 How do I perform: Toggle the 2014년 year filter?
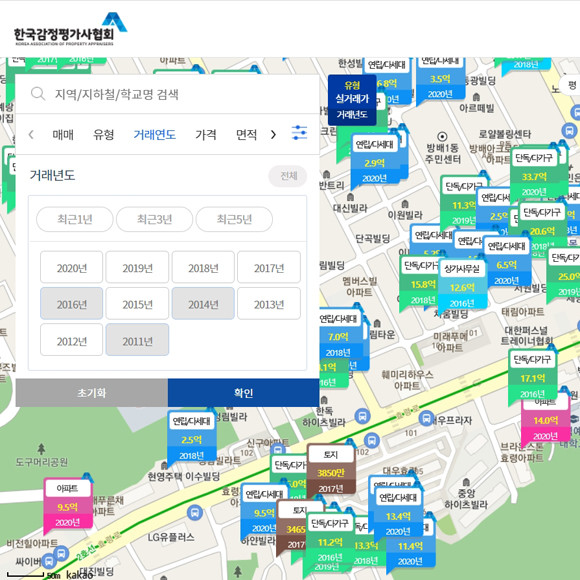pyautogui.click(x=203, y=303)
